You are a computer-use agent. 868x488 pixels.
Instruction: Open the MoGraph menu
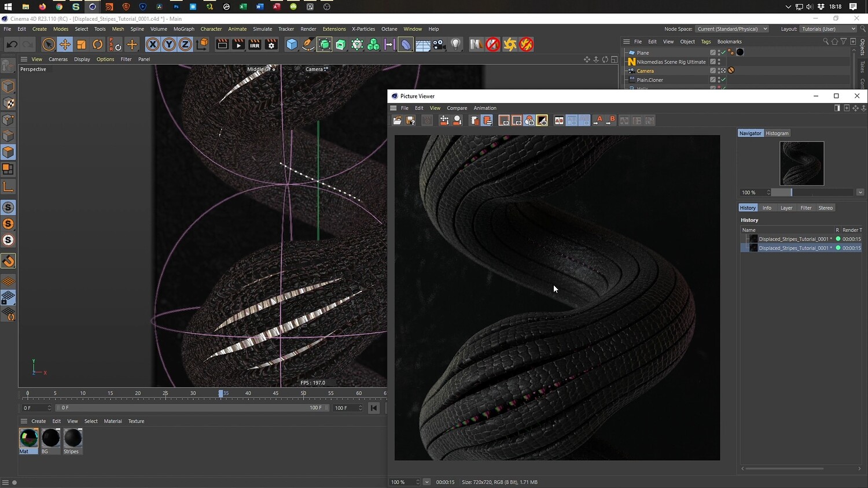(183, 29)
